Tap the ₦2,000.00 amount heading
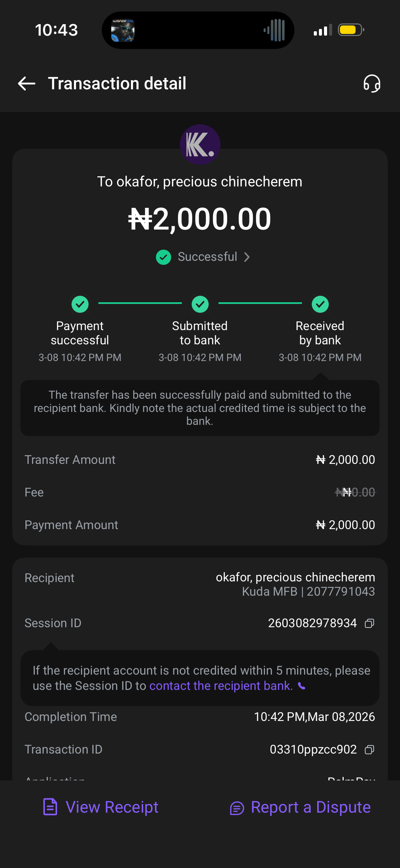The width and height of the screenshot is (400, 868). pos(200,219)
